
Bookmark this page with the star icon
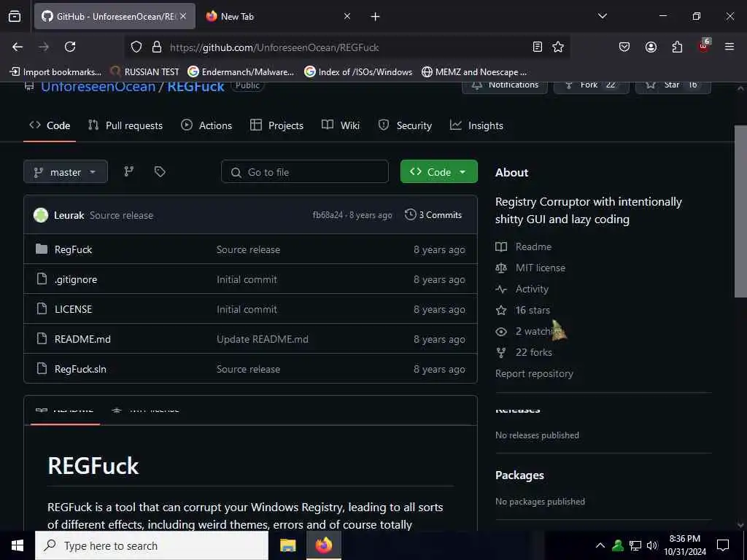[x=558, y=47]
